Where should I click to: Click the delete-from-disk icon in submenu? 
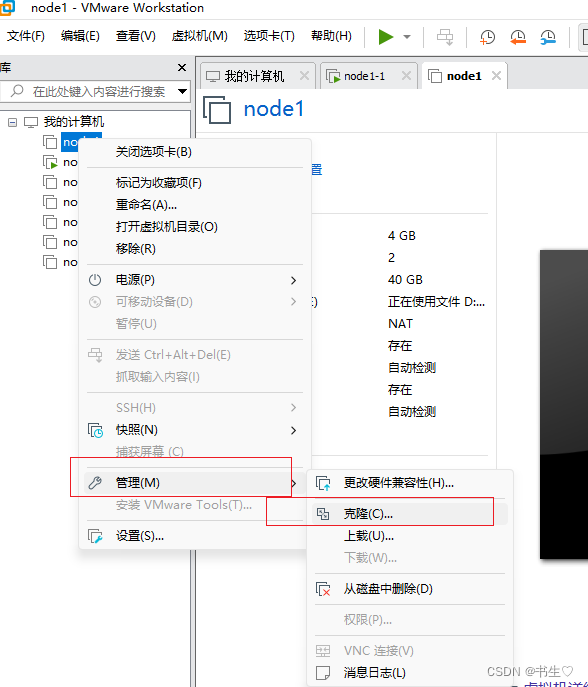[x=323, y=589]
